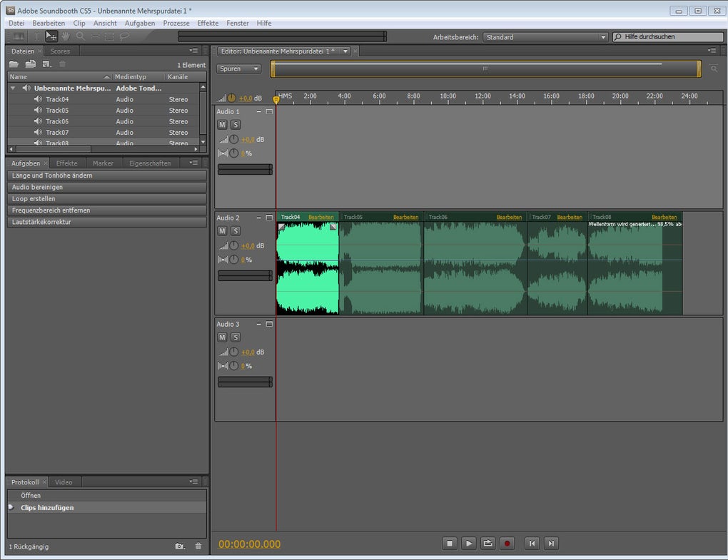Screen dimensions: 728x560
Task: Open the Arbeitsbereich Standard dropdown
Action: pos(545,37)
